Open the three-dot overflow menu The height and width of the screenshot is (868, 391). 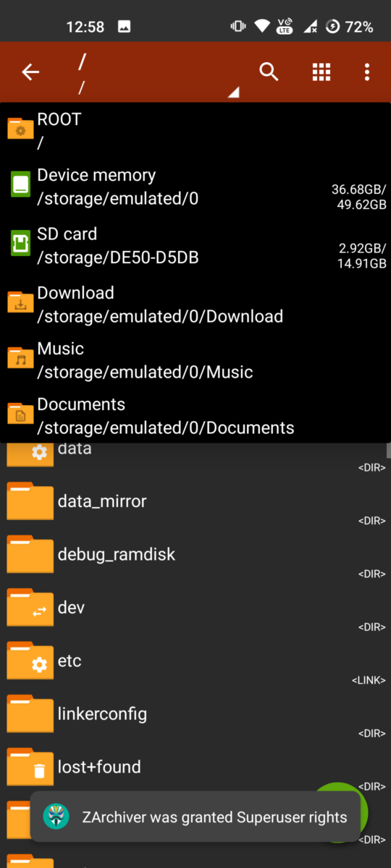pyautogui.click(x=367, y=72)
